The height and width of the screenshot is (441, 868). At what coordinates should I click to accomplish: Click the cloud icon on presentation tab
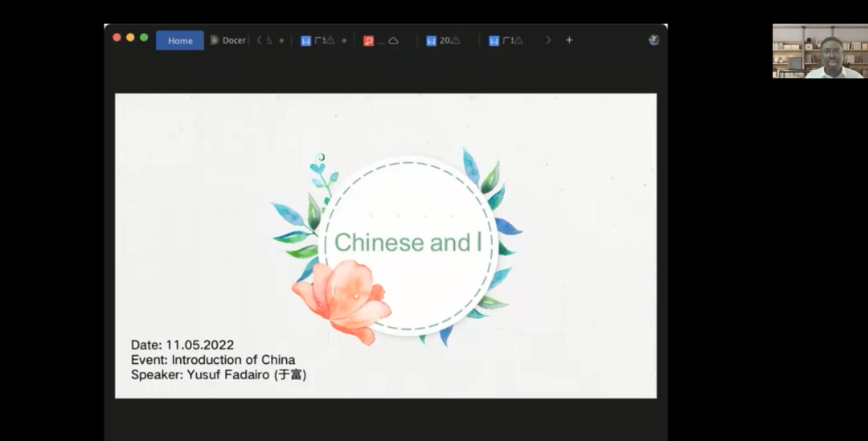coord(393,41)
